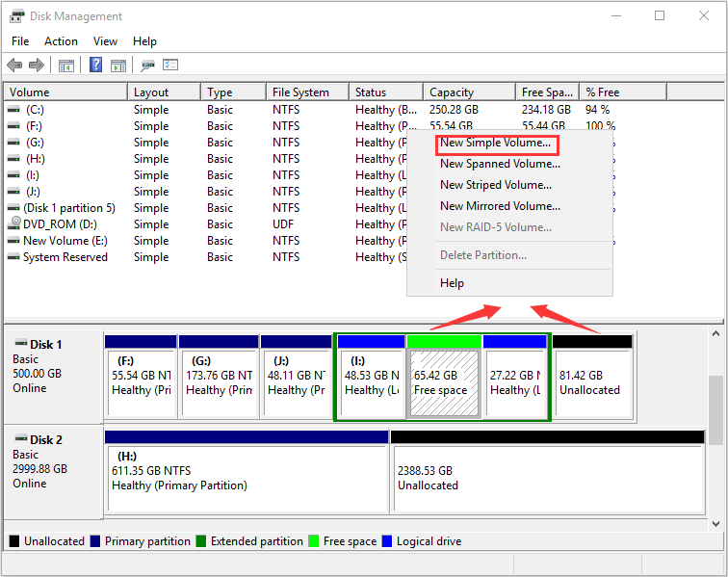Open the Action menu
The width and height of the screenshot is (728, 577).
click(61, 41)
